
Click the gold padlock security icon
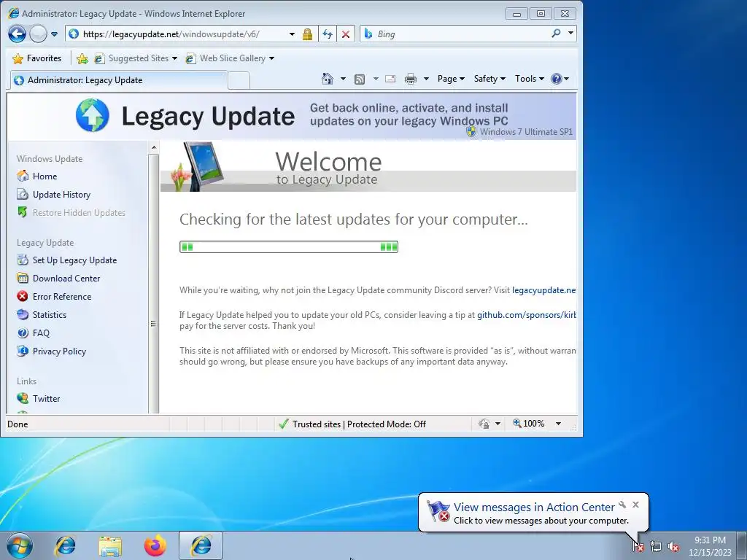[307, 34]
